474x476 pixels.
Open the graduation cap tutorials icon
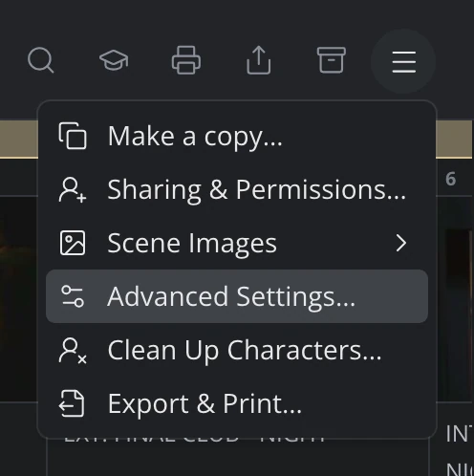point(114,60)
